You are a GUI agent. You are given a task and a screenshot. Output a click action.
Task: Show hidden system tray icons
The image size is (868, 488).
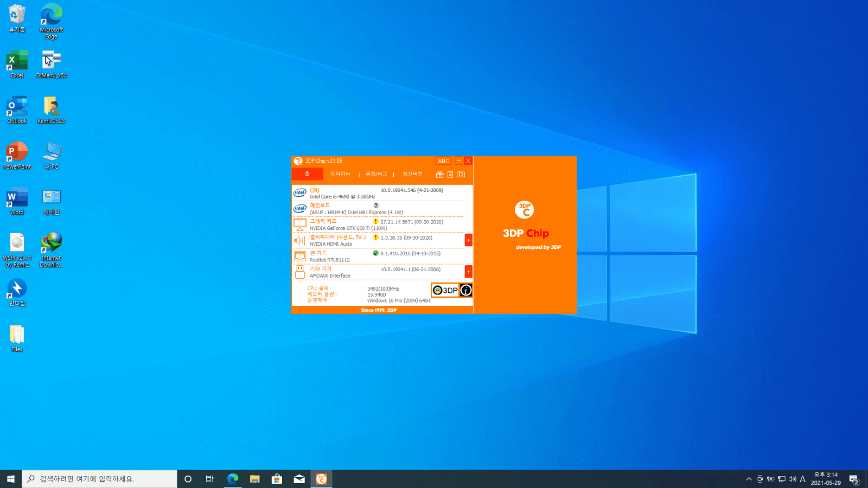[x=749, y=479]
